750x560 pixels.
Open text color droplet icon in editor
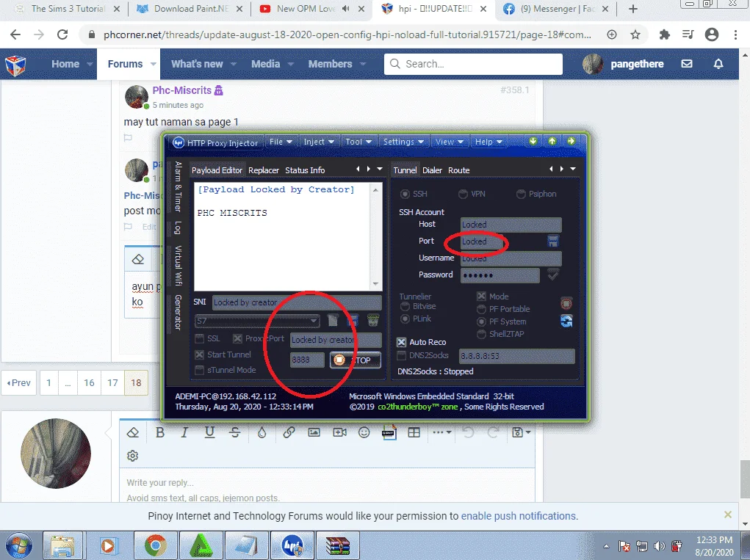tap(262, 432)
